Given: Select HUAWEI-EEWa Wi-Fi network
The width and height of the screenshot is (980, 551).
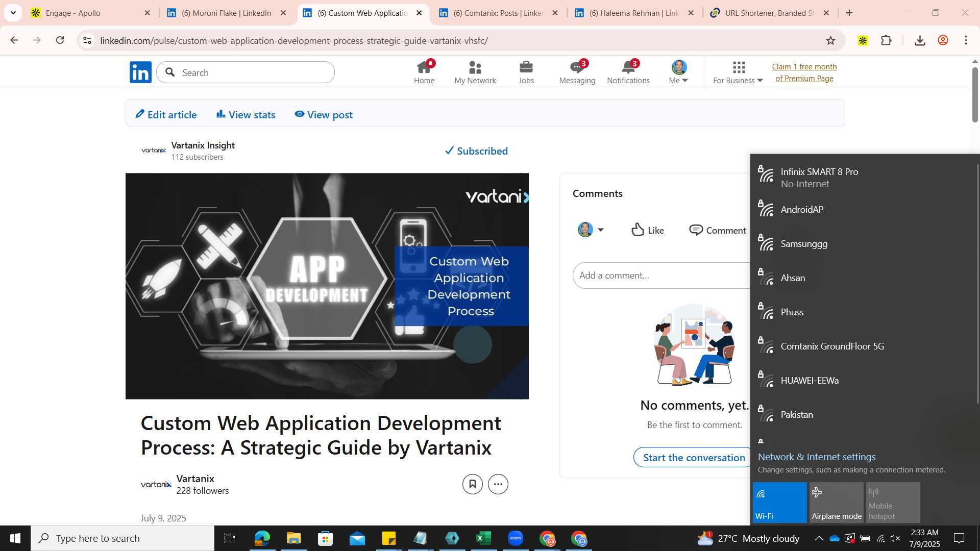Looking at the screenshot, I should pyautogui.click(x=863, y=381).
